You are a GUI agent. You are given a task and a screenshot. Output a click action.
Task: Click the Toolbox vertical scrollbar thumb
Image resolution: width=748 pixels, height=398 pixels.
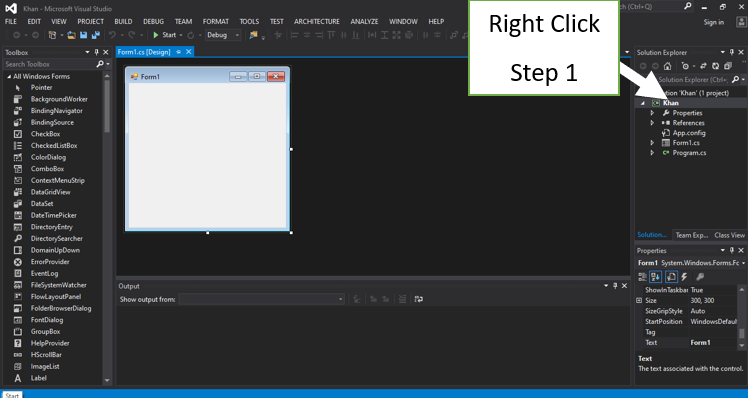[107, 106]
